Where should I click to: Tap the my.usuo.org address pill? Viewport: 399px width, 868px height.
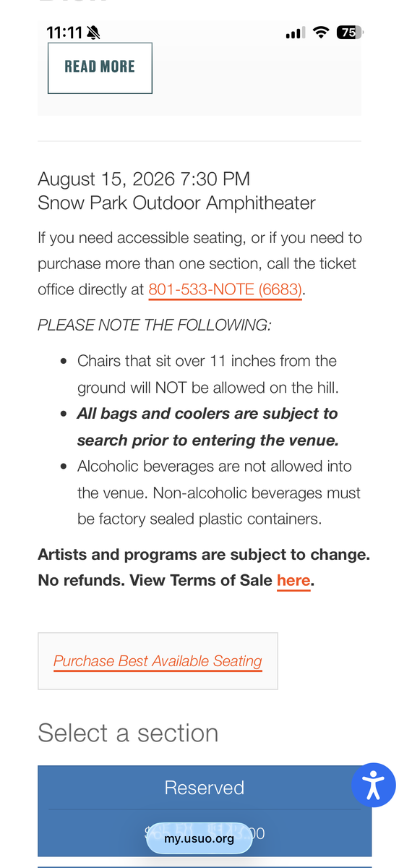[x=199, y=839]
